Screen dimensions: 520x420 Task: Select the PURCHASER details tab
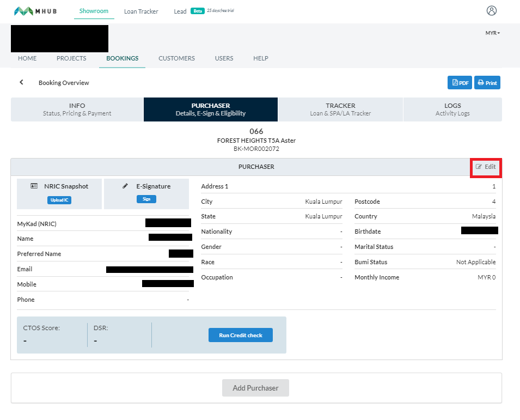tap(211, 109)
